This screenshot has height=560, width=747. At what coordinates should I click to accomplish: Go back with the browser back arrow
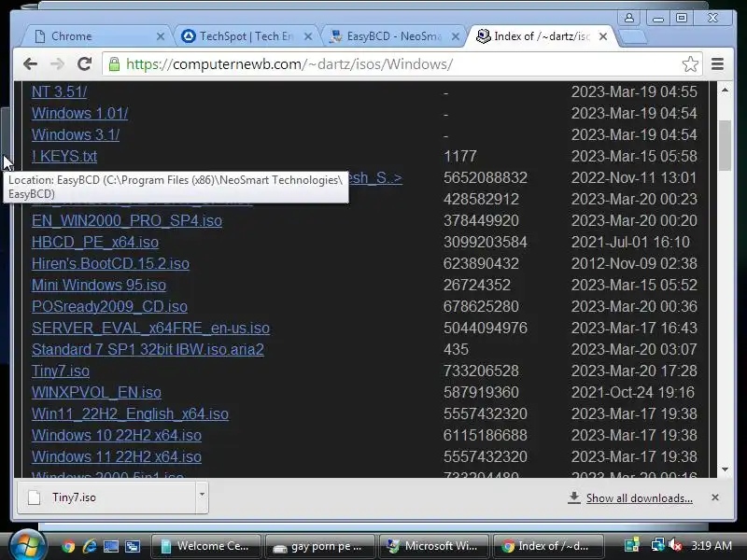[30, 64]
